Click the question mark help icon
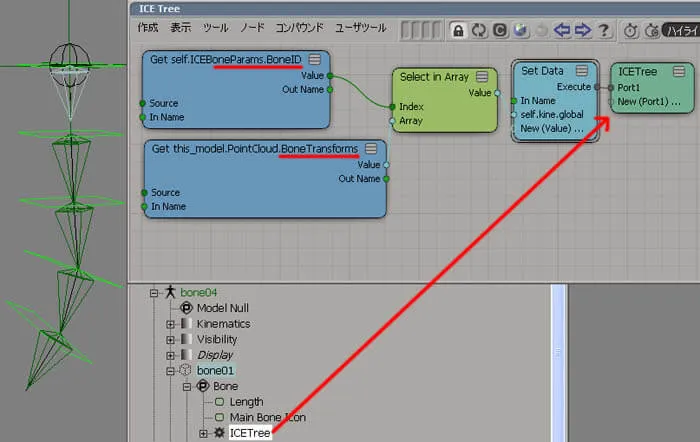 (604, 30)
